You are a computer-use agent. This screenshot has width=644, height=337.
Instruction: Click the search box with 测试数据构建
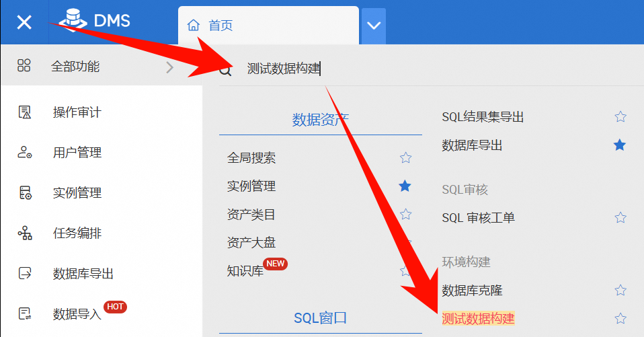coord(432,68)
